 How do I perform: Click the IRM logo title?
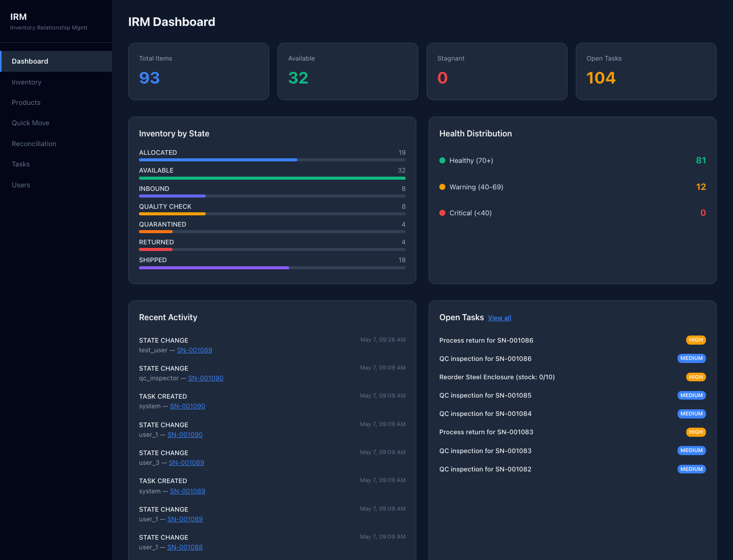pos(18,17)
